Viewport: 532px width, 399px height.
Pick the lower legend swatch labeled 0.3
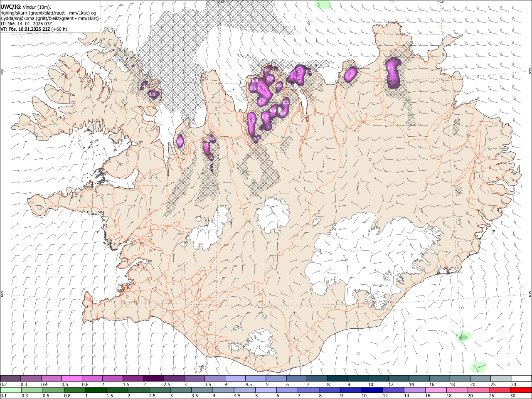click(x=32, y=390)
